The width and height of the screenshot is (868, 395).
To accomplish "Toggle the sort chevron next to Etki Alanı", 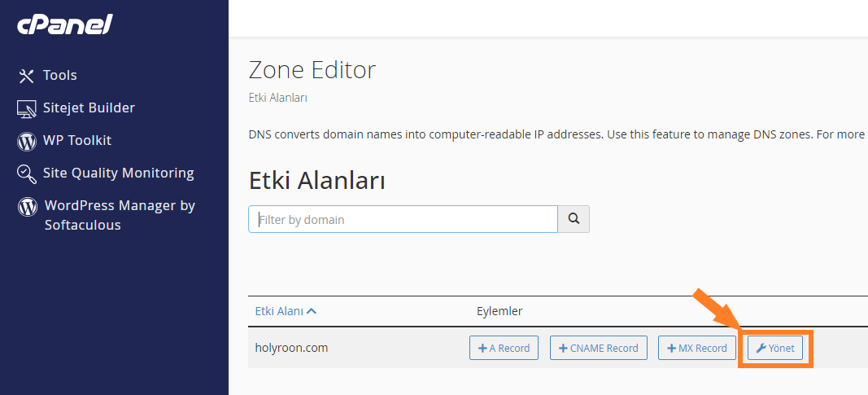I will coord(311,311).
